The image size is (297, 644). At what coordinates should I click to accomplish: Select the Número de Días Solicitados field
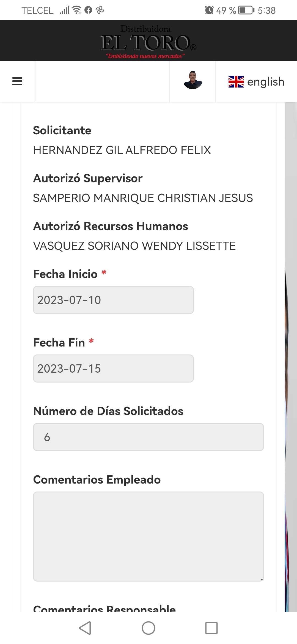pos(148,437)
